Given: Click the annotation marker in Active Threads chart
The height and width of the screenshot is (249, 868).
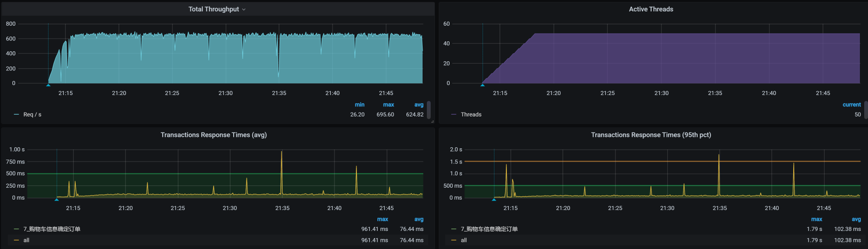Looking at the screenshot, I should 483,85.
